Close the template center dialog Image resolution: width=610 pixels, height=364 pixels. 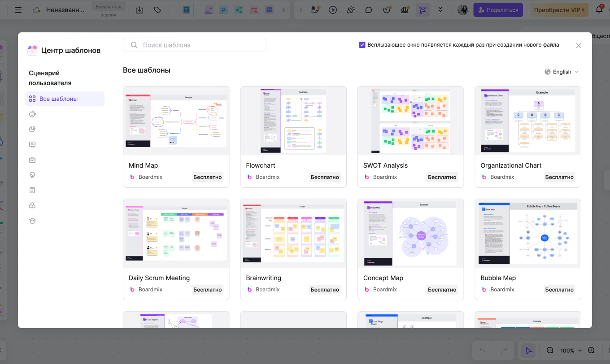click(x=579, y=46)
